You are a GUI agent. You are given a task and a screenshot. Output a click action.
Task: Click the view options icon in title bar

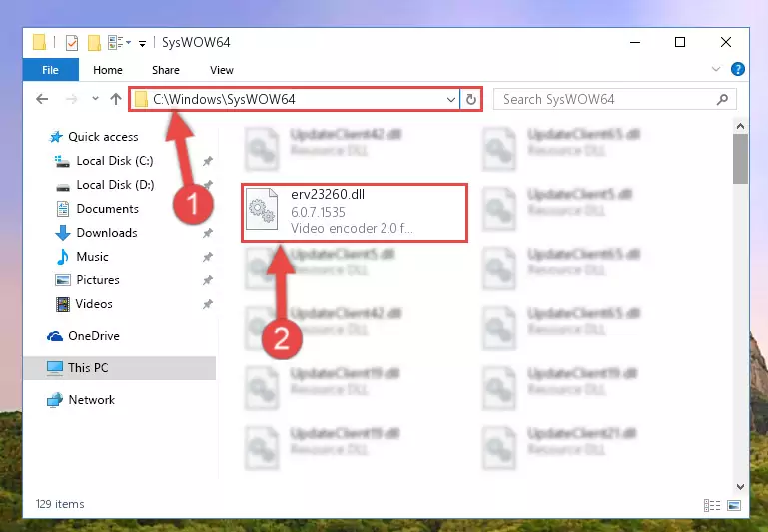119,43
